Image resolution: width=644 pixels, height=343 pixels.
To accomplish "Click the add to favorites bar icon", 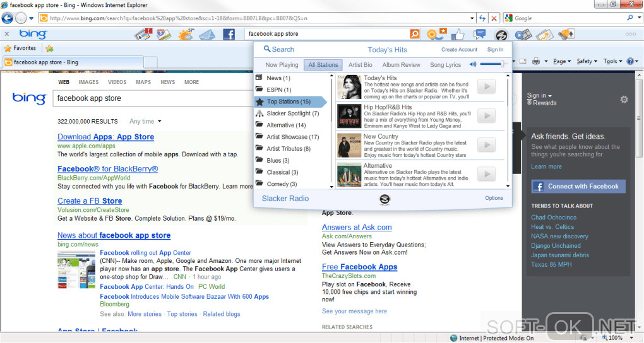I will pyautogui.click(x=50, y=49).
